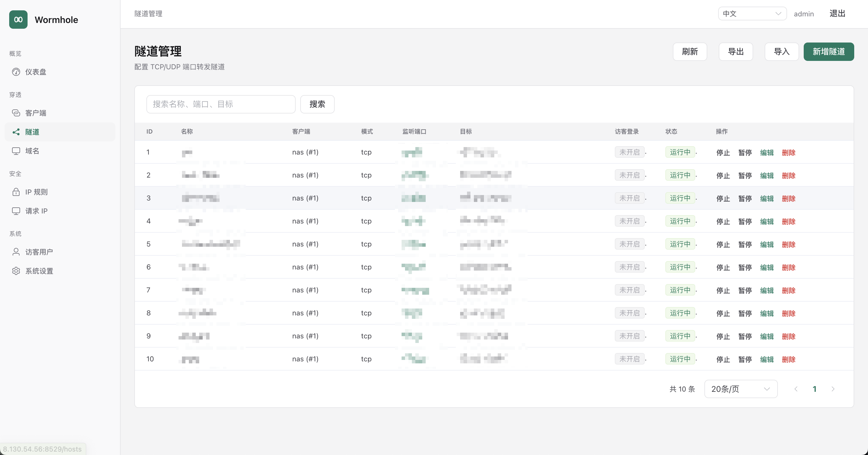Image resolution: width=868 pixels, height=455 pixels.
Task: Expand the 中文 language dropdown
Action: pyautogui.click(x=752, y=14)
